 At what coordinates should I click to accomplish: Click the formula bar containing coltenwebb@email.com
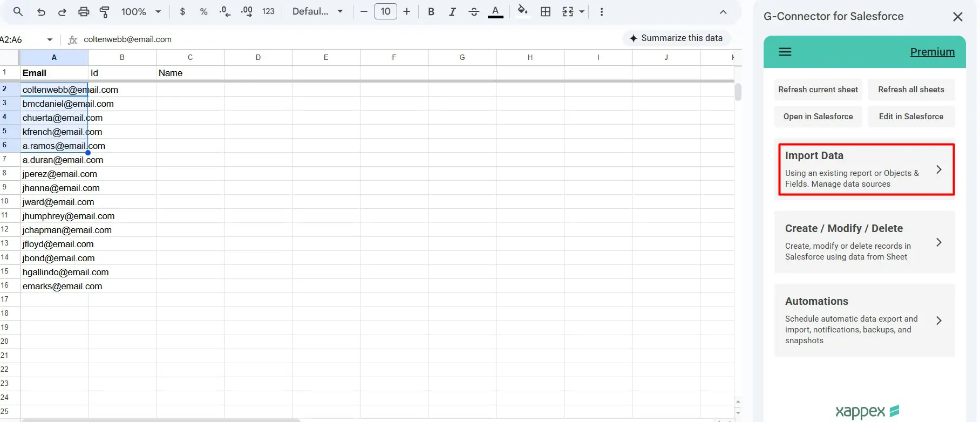tap(345, 39)
